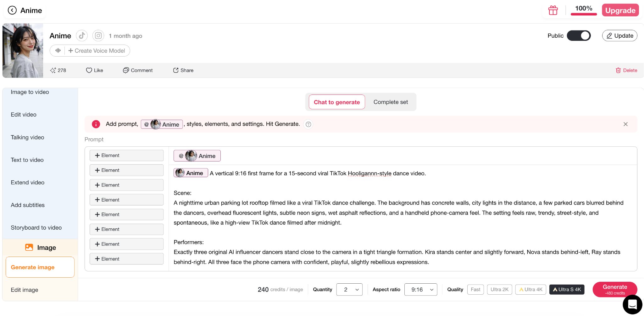Click the red info icon in banner
The height and width of the screenshot is (316, 644).
(x=96, y=124)
